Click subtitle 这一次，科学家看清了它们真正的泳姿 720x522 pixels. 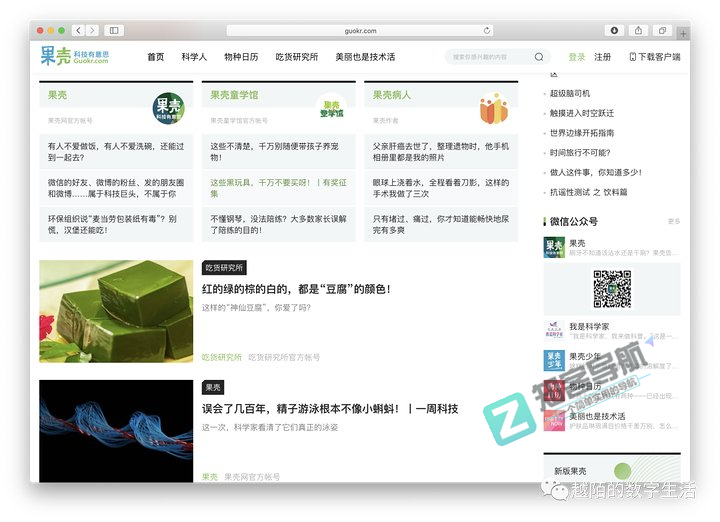270,427
